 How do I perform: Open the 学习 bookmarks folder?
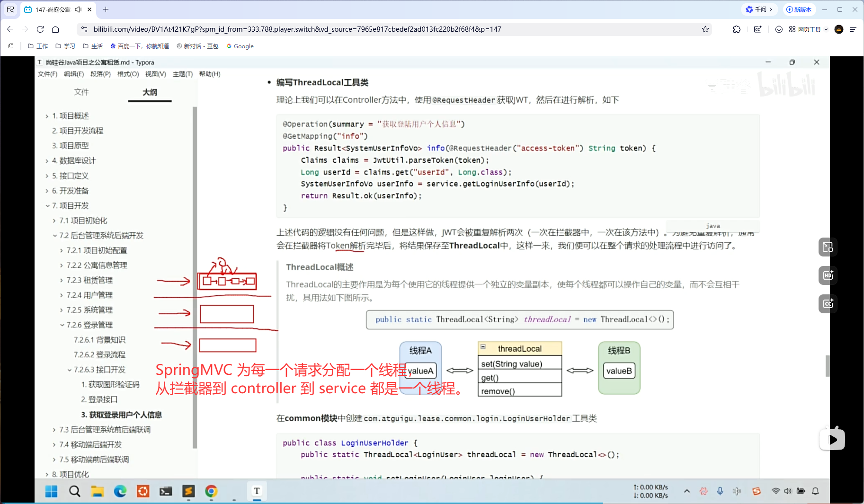pos(65,46)
